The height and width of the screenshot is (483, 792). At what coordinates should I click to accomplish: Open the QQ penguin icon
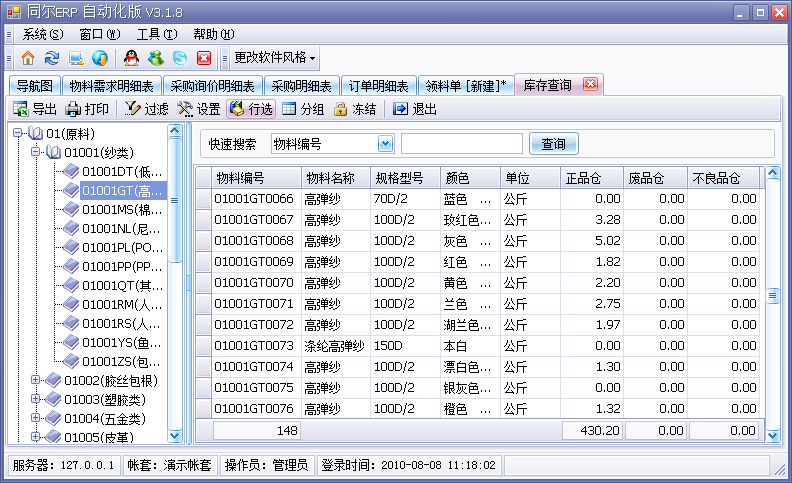(x=131, y=58)
